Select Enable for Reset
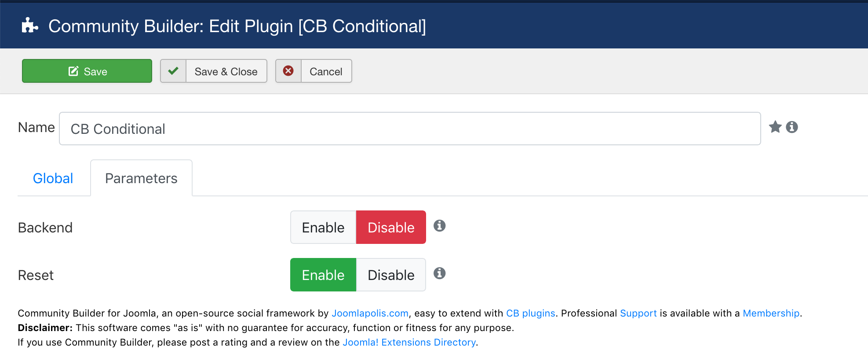This screenshot has height=361, width=868. (x=323, y=275)
